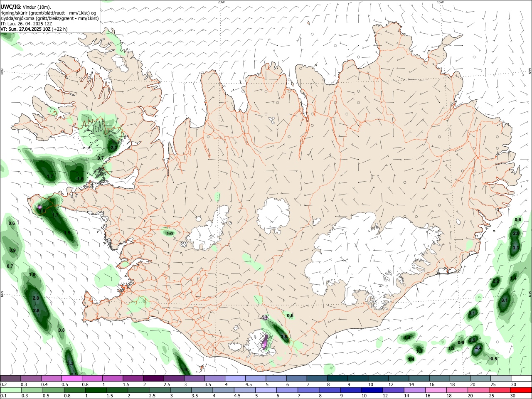Image resolution: width=532 pixels, height=399 pixels.
Task: Click the "rigning/skúrir" legend description line
Action: tap(49, 13)
